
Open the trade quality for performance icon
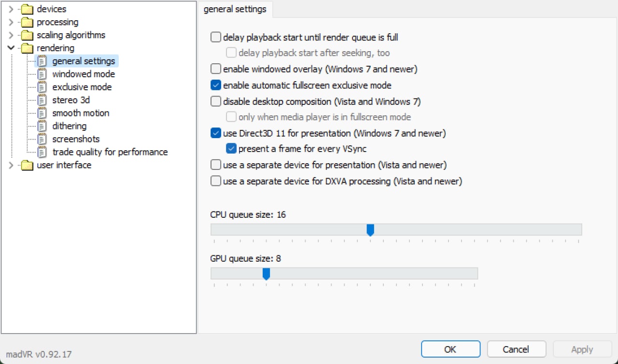pyautogui.click(x=42, y=152)
